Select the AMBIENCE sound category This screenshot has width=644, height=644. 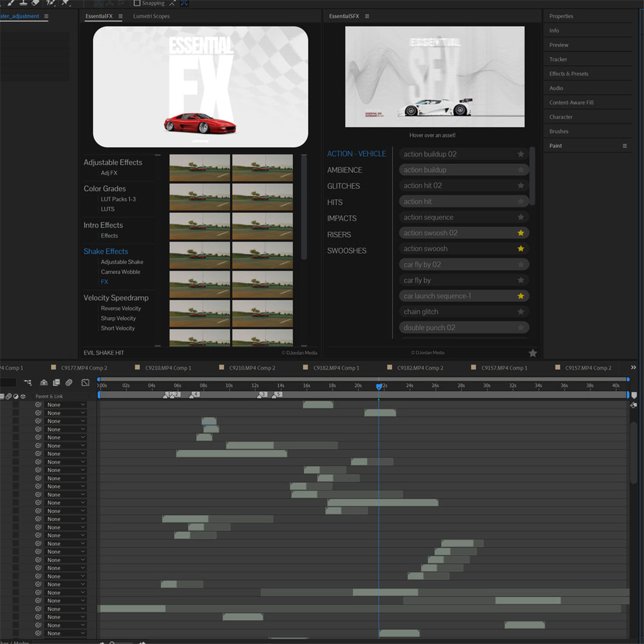tap(344, 170)
